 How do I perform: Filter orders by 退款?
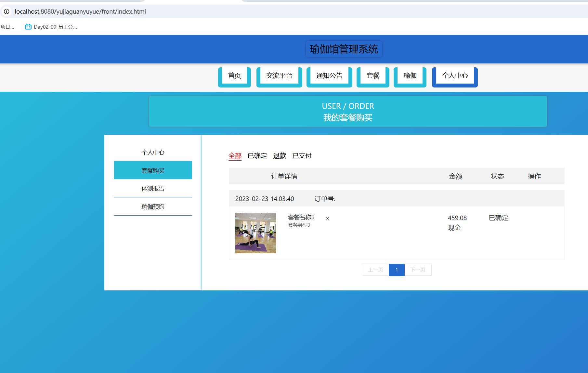pyautogui.click(x=280, y=156)
